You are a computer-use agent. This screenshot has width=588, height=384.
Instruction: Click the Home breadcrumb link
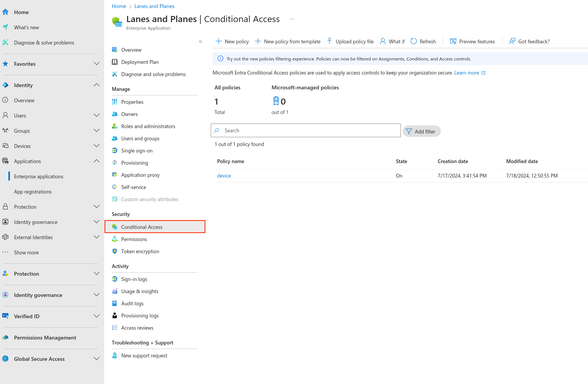119,6
